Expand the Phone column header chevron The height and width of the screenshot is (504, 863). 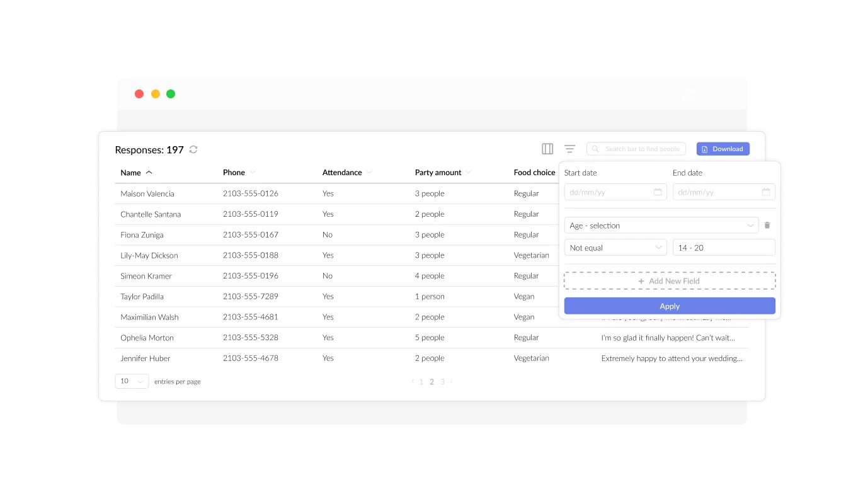tap(251, 172)
